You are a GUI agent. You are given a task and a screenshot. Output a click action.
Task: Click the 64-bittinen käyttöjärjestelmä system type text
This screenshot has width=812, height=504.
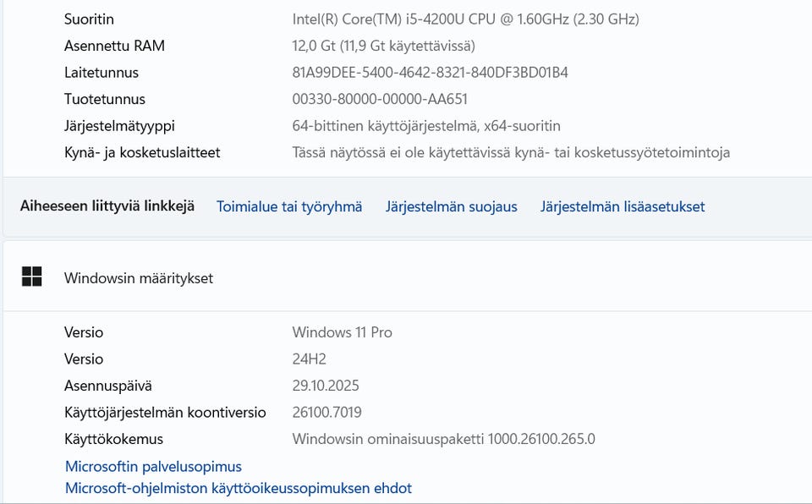(426, 126)
